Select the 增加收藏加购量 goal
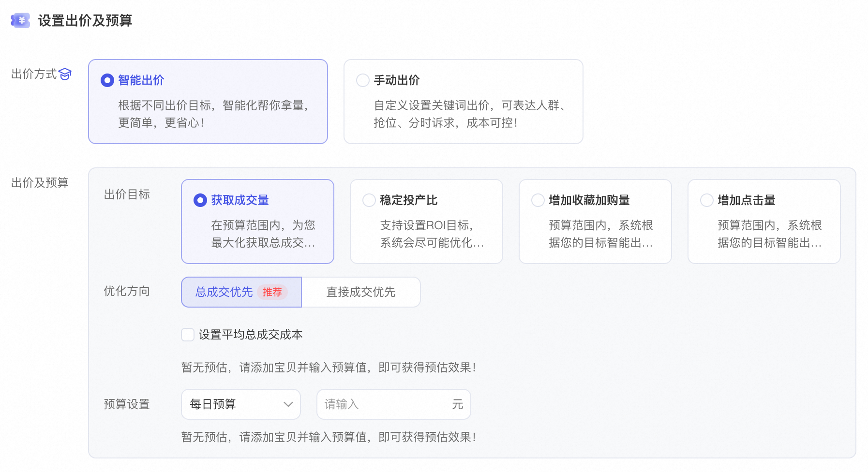The image size is (868, 472). [x=538, y=200]
